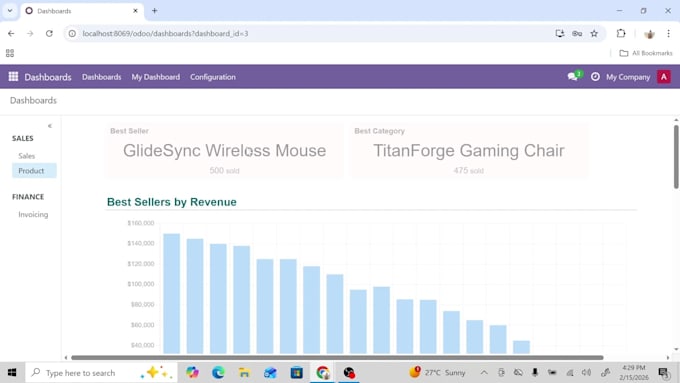Viewport: 680px width, 383px height.
Task: View site information icon
Action: click(x=72, y=33)
